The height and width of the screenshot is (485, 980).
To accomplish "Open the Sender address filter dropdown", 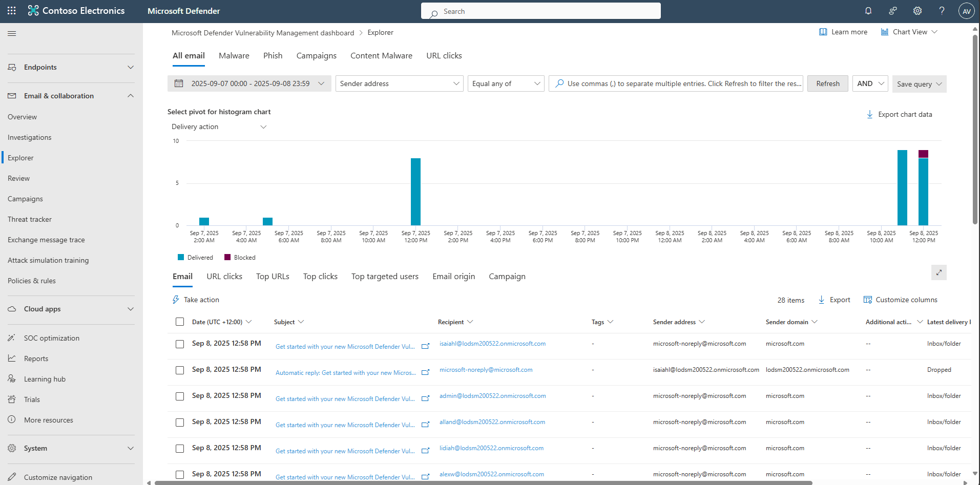I will [400, 83].
